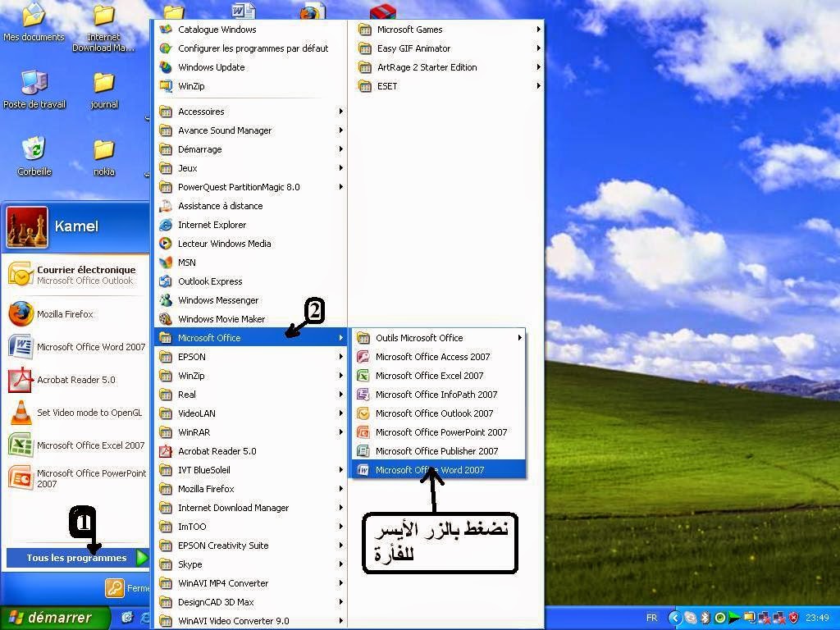This screenshot has height=630, width=840.
Task: Click Configurer les programmes par défaut icon
Action: click(x=166, y=48)
